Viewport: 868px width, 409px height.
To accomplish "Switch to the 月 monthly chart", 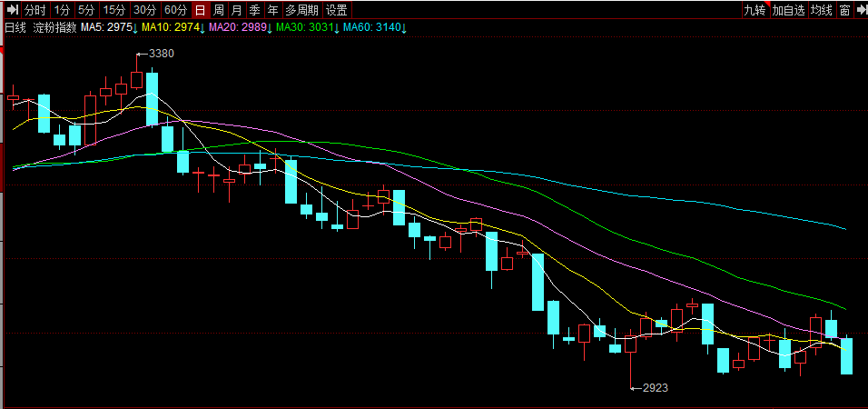I will click(237, 9).
